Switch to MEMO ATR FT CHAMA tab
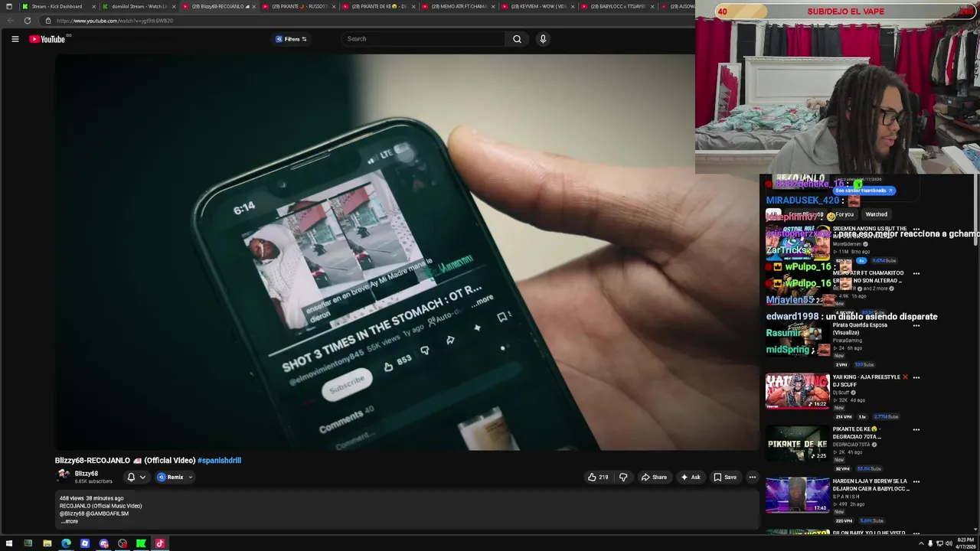Viewport: 980px width, 551px height. coord(459,6)
